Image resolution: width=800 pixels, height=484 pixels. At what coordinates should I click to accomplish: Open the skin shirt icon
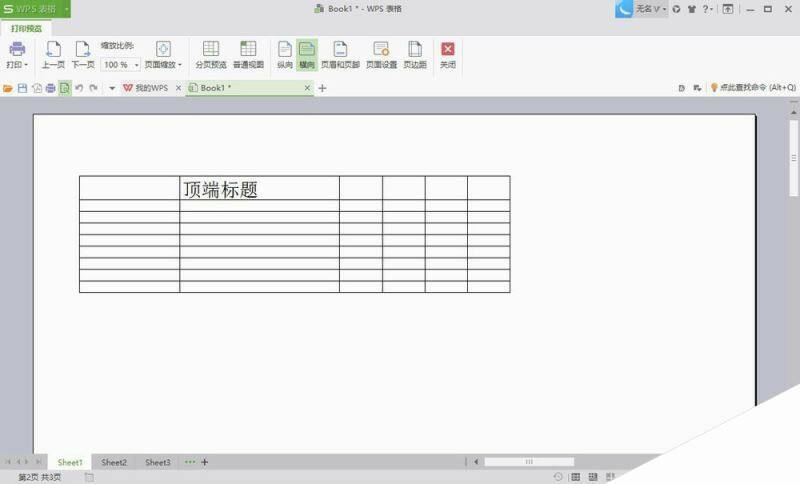coord(692,9)
